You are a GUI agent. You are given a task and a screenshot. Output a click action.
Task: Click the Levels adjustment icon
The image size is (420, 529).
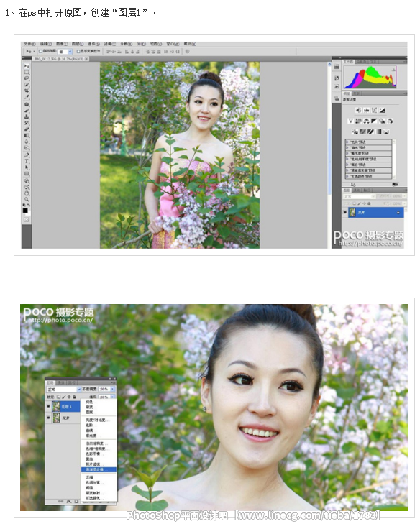(366, 110)
